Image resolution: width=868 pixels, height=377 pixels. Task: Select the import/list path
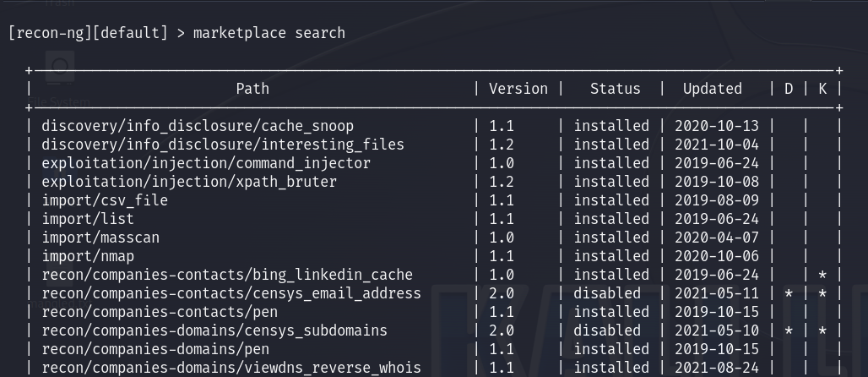[x=88, y=219]
